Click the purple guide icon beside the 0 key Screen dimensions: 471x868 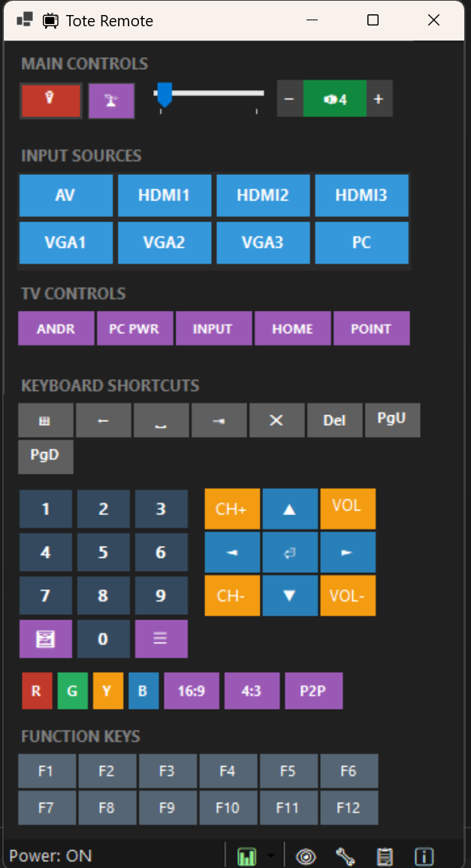tap(45, 638)
